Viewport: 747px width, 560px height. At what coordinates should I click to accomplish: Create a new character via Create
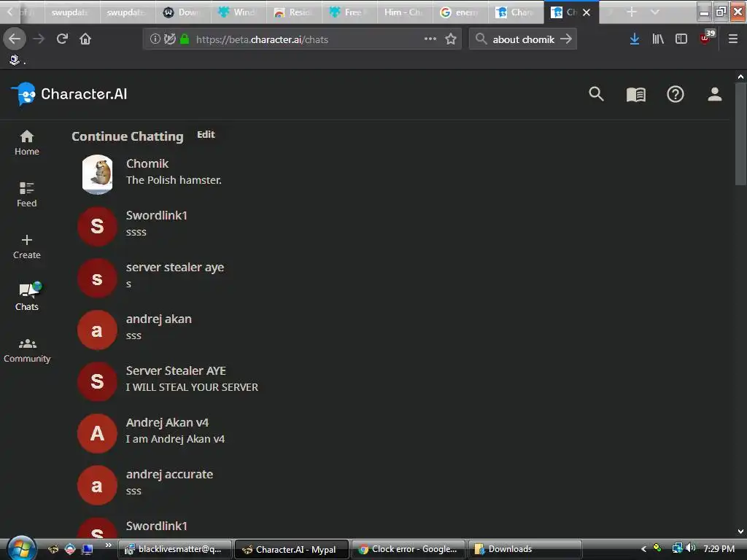(27, 246)
